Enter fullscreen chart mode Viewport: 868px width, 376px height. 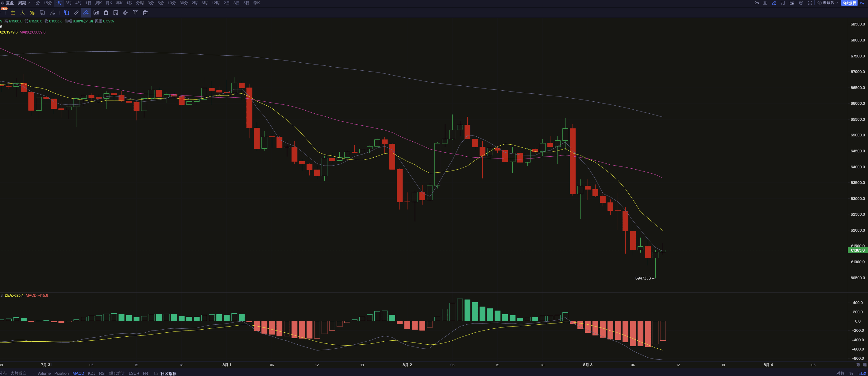click(810, 3)
